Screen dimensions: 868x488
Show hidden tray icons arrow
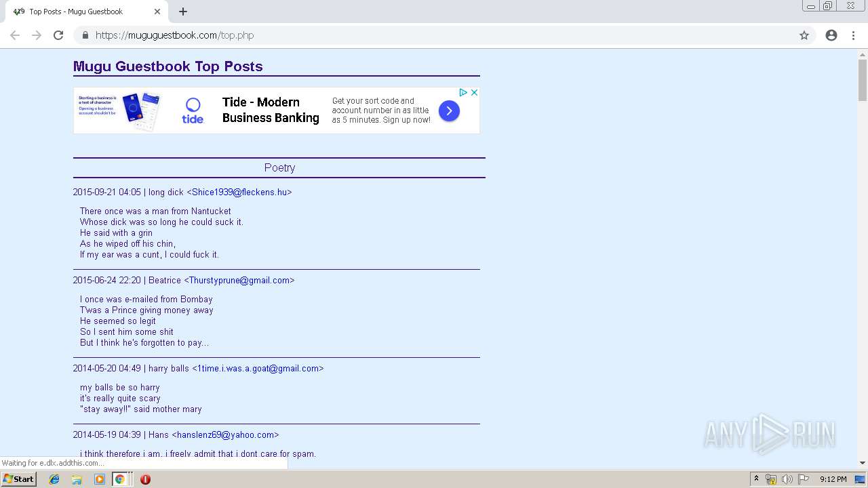pyautogui.click(x=756, y=479)
